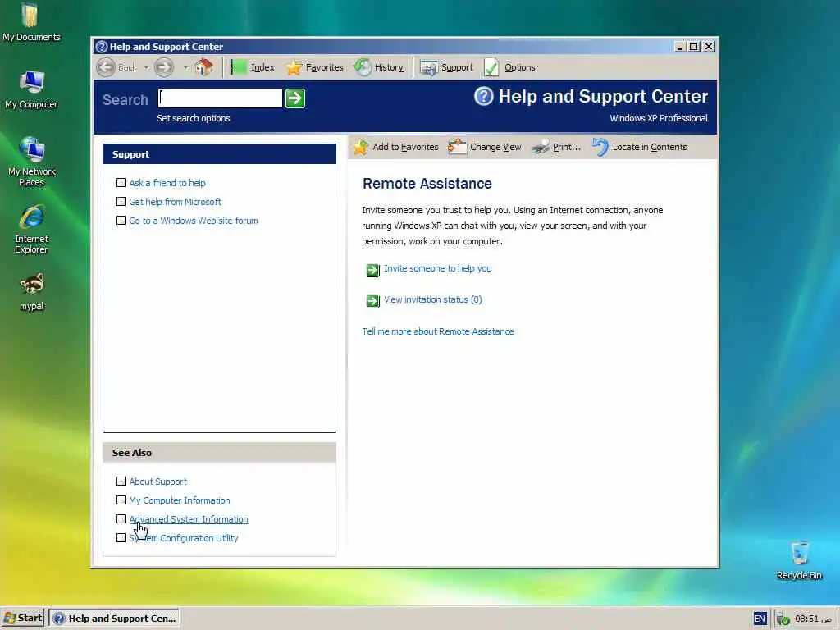
Task: Open Ask a friend to help
Action: pos(167,183)
